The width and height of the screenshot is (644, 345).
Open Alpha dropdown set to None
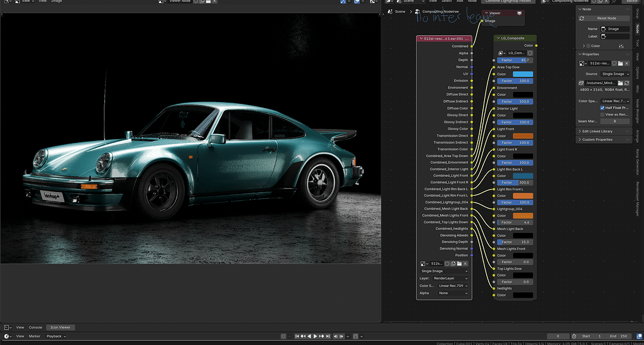(453, 293)
